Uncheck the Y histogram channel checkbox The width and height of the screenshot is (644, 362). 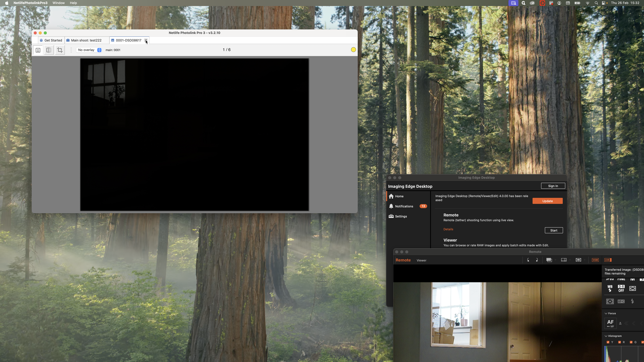coord(608,342)
